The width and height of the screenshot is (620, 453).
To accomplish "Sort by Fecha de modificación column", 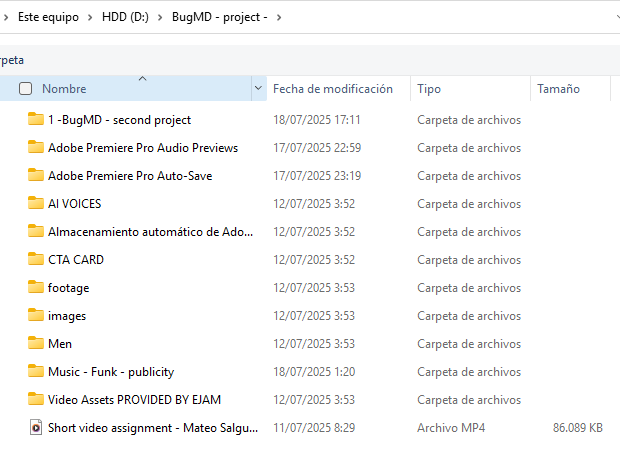I will pos(332,89).
